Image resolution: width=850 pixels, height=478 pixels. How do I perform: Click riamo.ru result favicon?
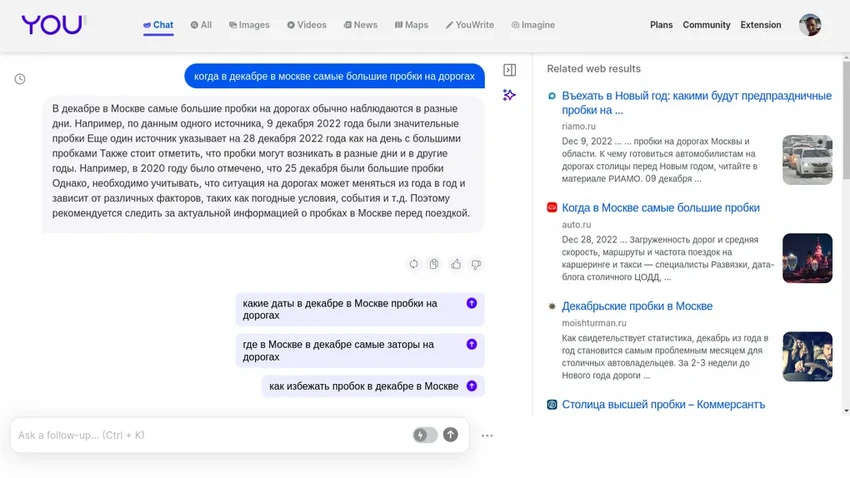[x=552, y=96]
